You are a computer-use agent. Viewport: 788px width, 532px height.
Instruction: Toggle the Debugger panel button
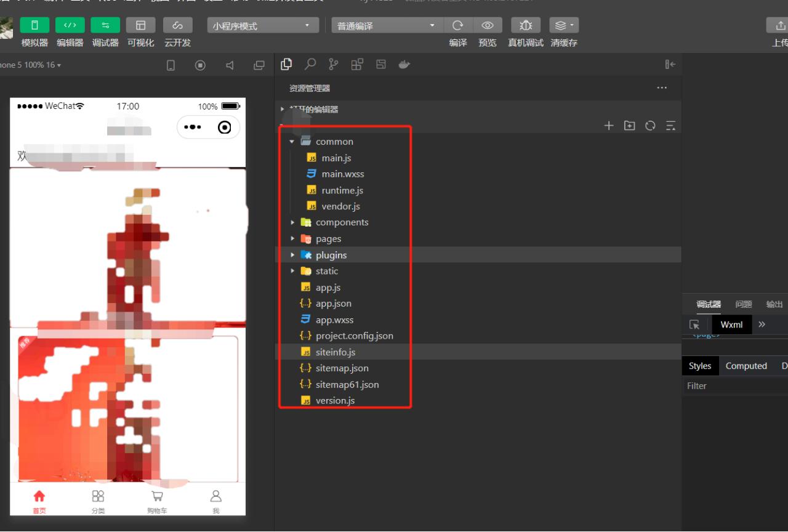tap(105, 25)
